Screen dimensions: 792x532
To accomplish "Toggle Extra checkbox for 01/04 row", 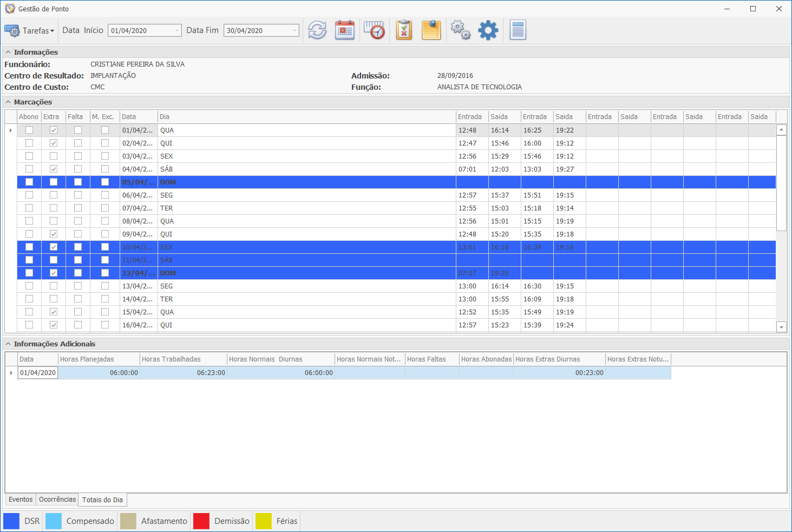I will coord(54,130).
